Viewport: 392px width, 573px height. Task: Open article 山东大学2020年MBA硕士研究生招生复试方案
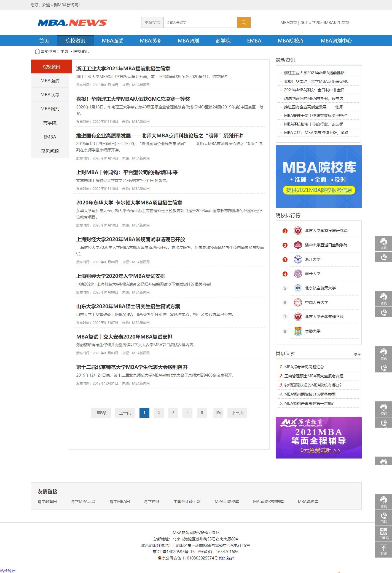pos(128,307)
